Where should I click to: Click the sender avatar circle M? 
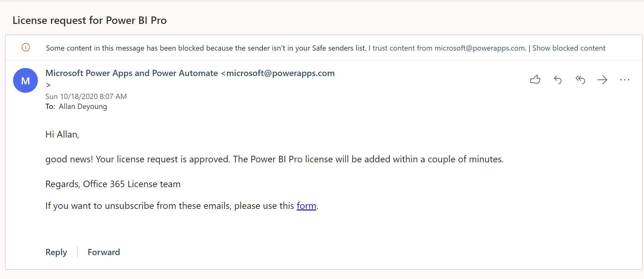tap(25, 80)
